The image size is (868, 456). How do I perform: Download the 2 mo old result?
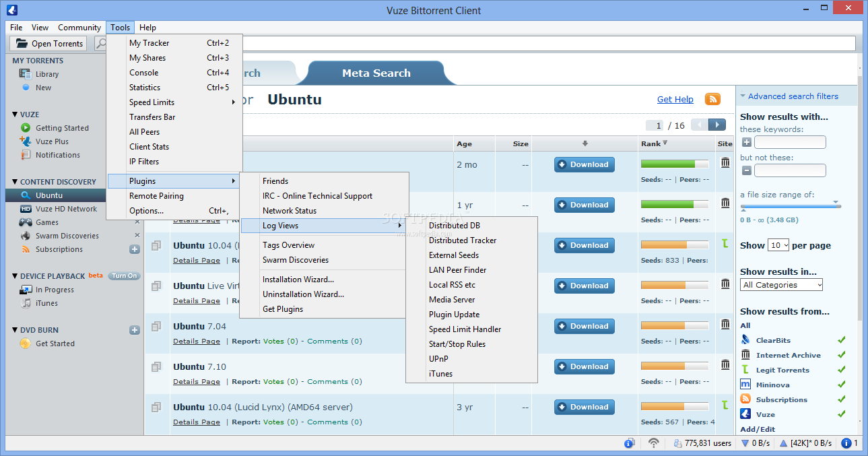[585, 164]
